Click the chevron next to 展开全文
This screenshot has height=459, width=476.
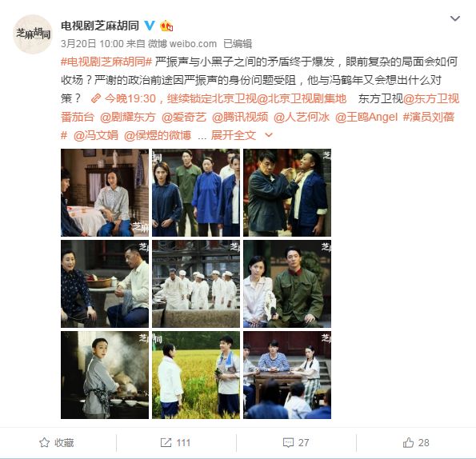tap(269, 134)
